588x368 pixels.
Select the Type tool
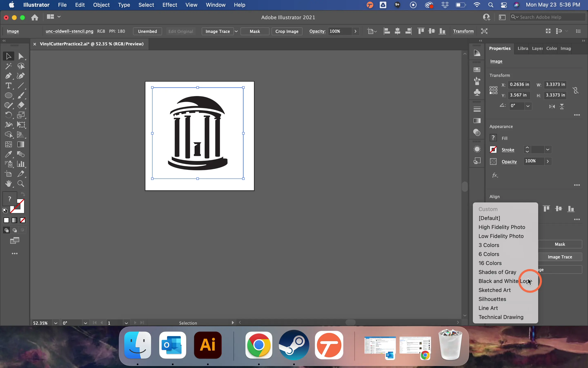[x=9, y=86]
